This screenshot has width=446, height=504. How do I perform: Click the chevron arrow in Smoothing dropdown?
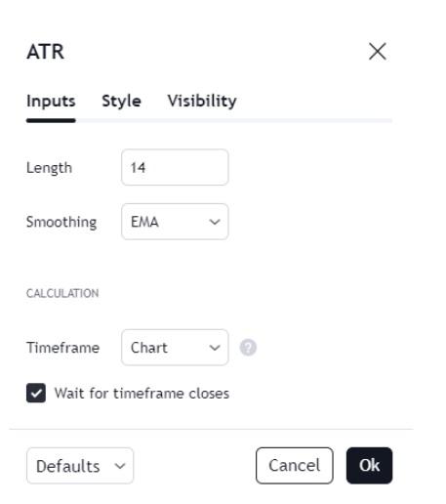(x=215, y=222)
